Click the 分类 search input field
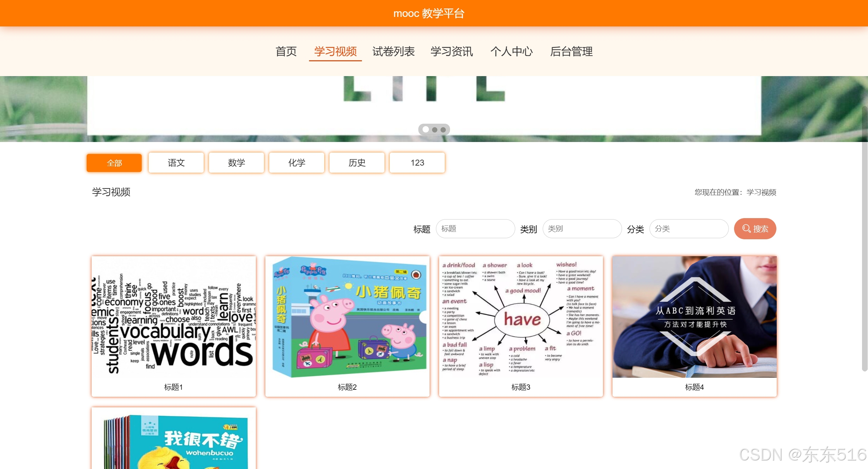 (689, 229)
